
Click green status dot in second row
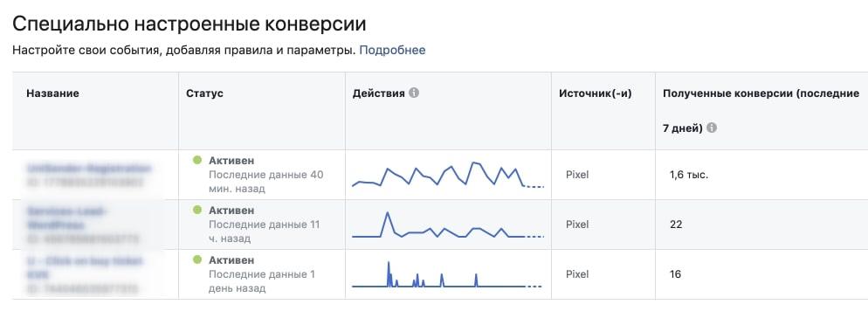(197, 211)
